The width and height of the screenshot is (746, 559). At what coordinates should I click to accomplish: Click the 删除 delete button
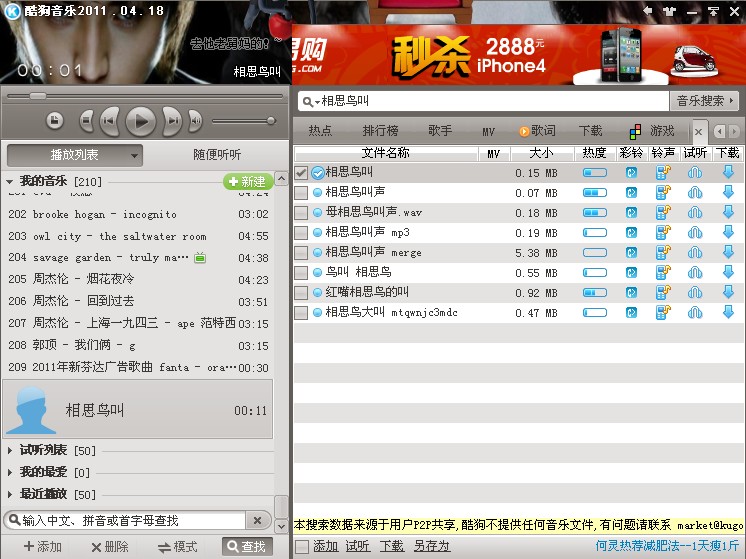coord(110,547)
